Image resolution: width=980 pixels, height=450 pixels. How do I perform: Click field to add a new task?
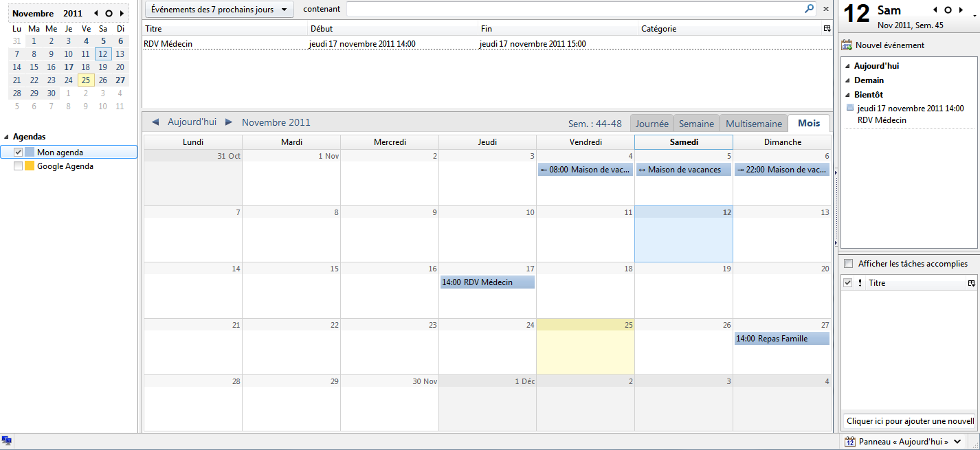(x=909, y=421)
